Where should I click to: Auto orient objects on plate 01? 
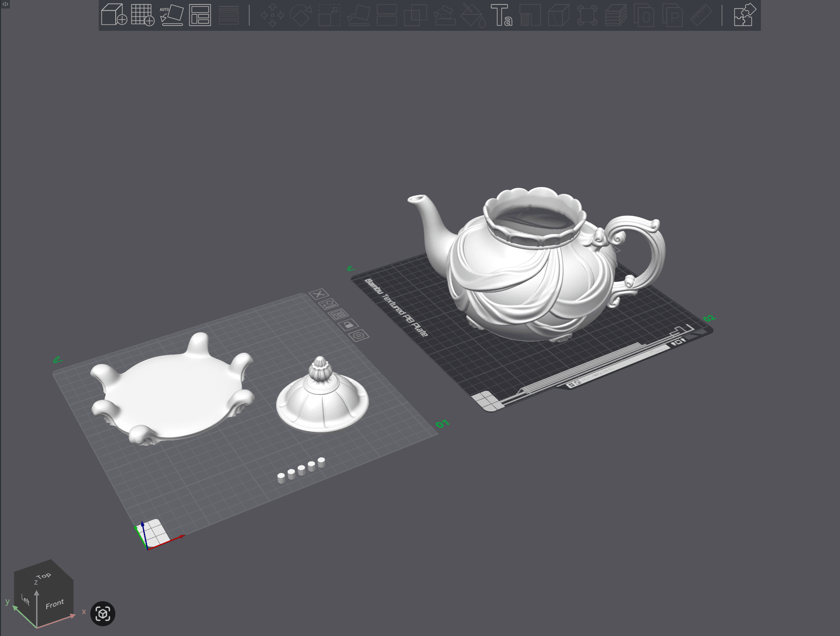point(328,304)
